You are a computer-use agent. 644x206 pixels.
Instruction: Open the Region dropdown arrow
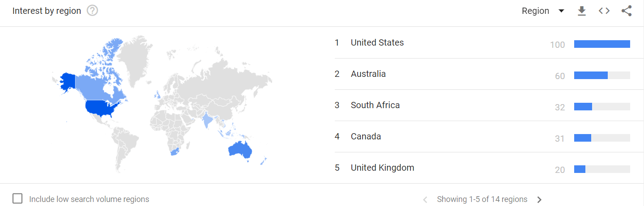[561, 11]
